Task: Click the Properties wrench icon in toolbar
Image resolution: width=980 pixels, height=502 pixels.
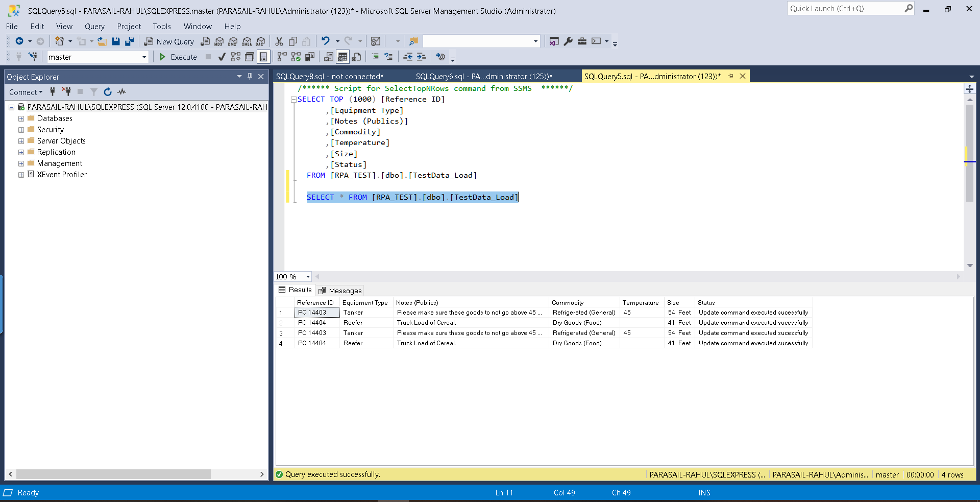Action: (568, 42)
